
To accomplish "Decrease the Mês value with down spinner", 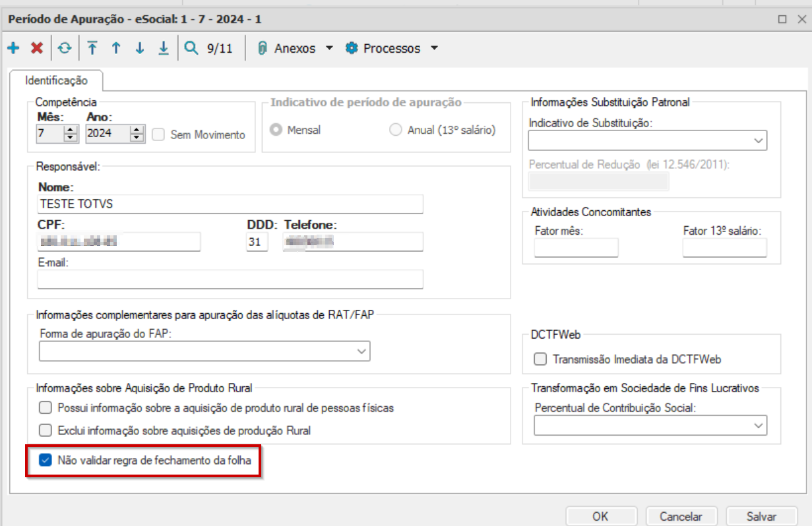I will (x=70, y=138).
